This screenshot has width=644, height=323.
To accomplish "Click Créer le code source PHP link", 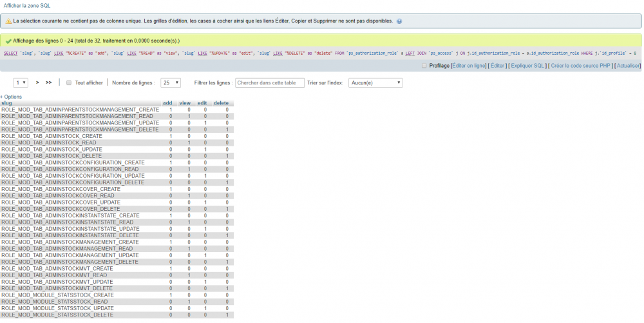I will [581, 66].
